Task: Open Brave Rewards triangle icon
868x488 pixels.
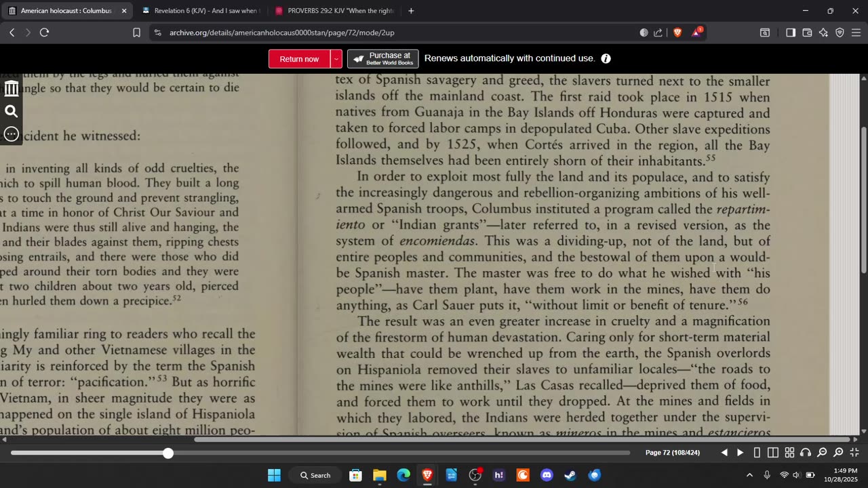Action: point(696,33)
